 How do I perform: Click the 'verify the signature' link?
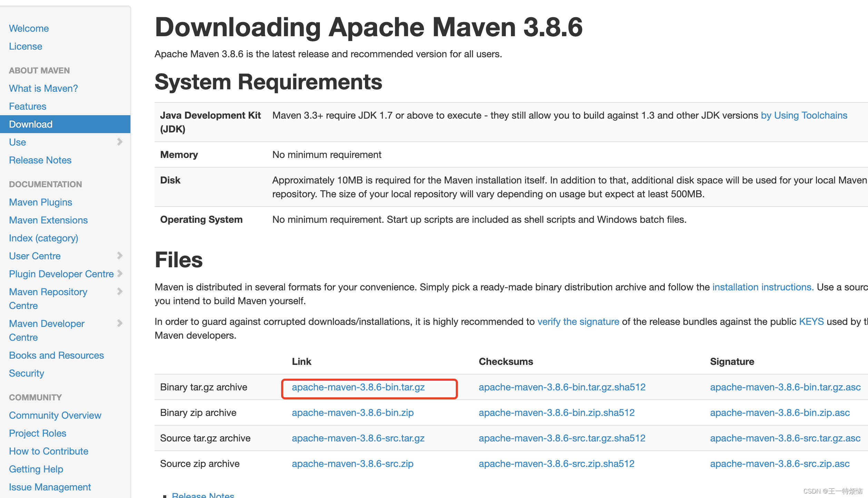(x=578, y=321)
